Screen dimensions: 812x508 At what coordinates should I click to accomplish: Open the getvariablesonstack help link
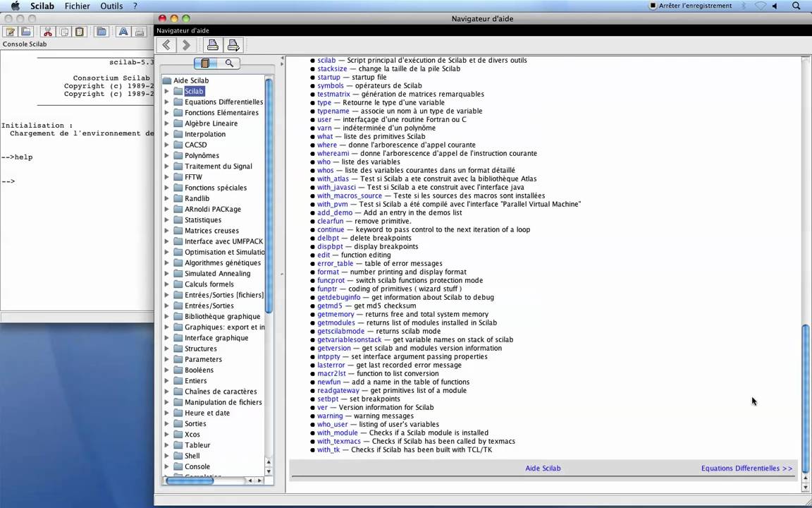[350, 339]
